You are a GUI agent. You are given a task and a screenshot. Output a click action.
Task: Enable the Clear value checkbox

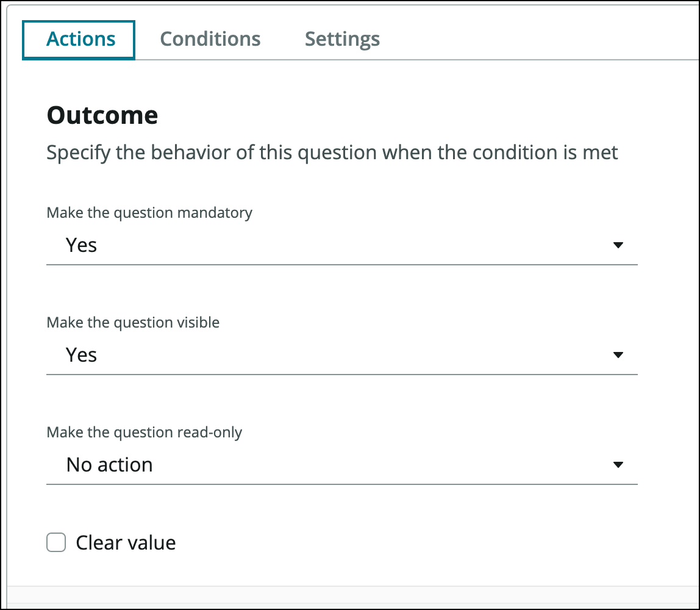coord(56,543)
